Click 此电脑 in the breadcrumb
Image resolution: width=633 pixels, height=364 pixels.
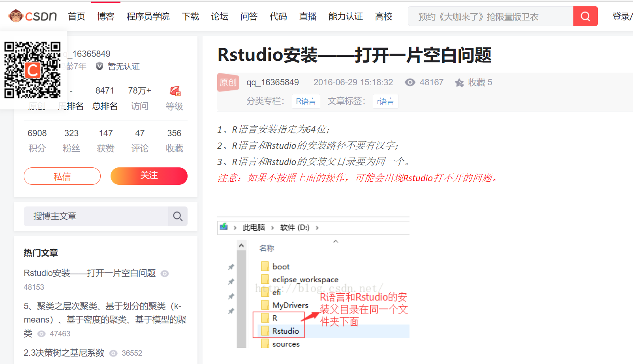click(254, 227)
